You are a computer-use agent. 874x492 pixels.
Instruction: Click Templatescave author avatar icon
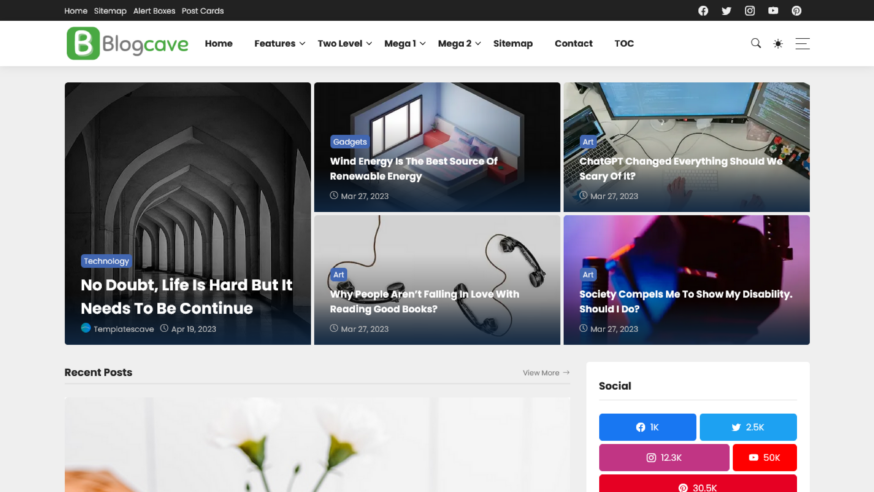(85, 328)
